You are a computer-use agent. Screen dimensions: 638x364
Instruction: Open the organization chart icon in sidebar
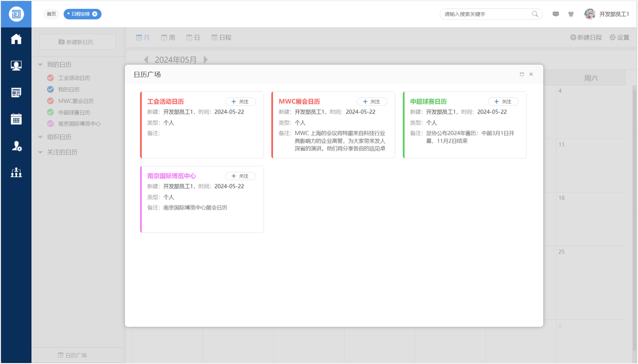tap(16, 172)
